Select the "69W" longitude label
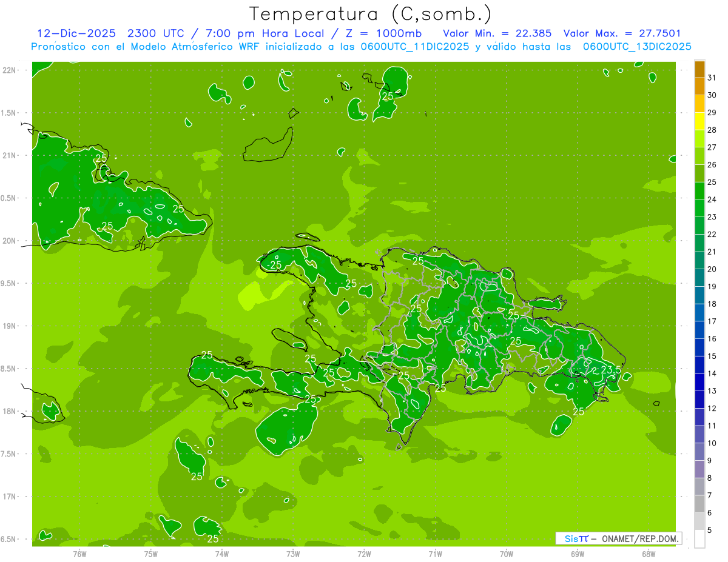The image size is (728, 562). click(578, 554)
